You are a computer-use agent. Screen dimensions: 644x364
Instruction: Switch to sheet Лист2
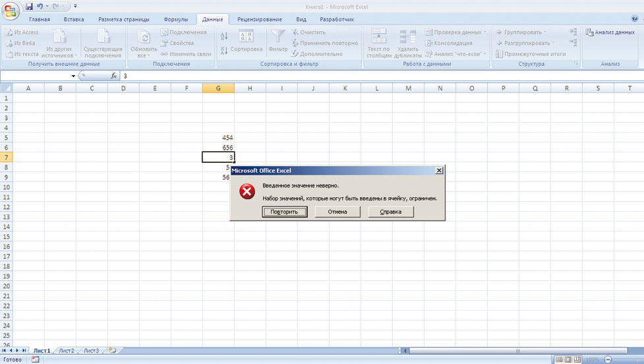pyautogui.click(x=66, y=350)
